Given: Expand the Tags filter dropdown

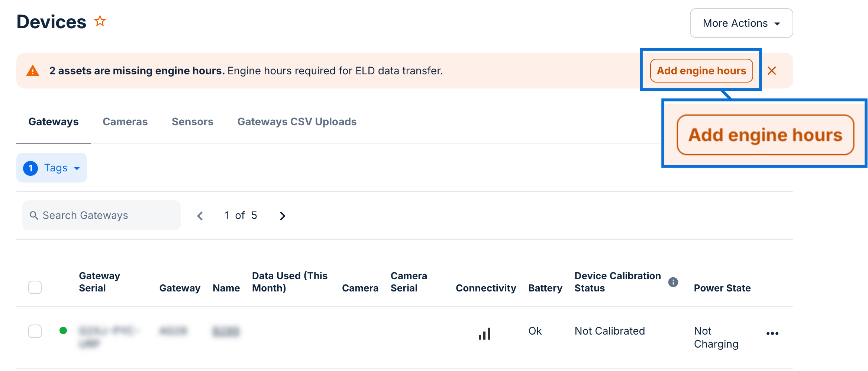Looking at the screenshot, I should (52, 168).
